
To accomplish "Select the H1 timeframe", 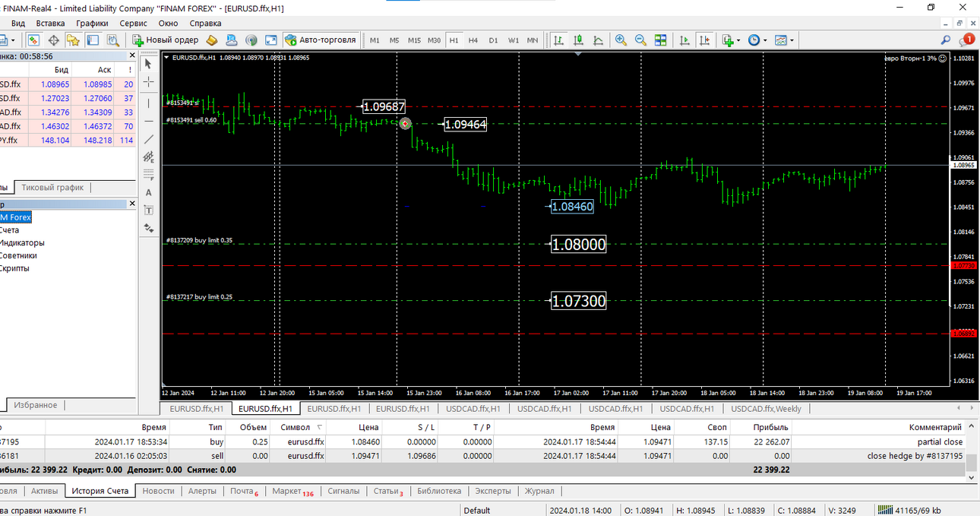I will pyautogui.click(x=454, y=40).
